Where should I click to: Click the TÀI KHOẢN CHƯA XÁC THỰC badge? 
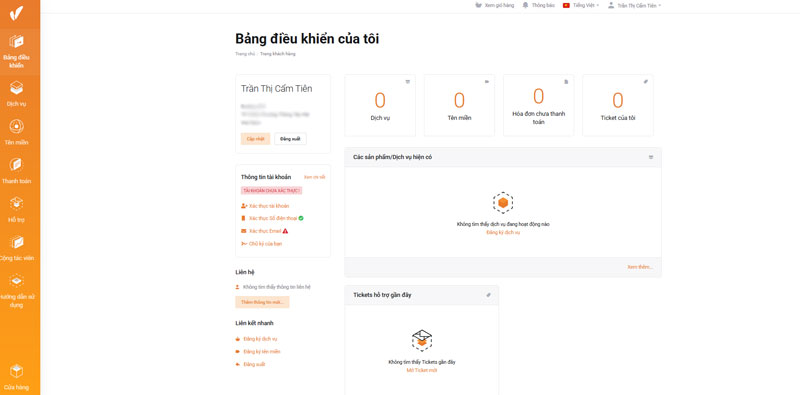(x=272, y=190)
